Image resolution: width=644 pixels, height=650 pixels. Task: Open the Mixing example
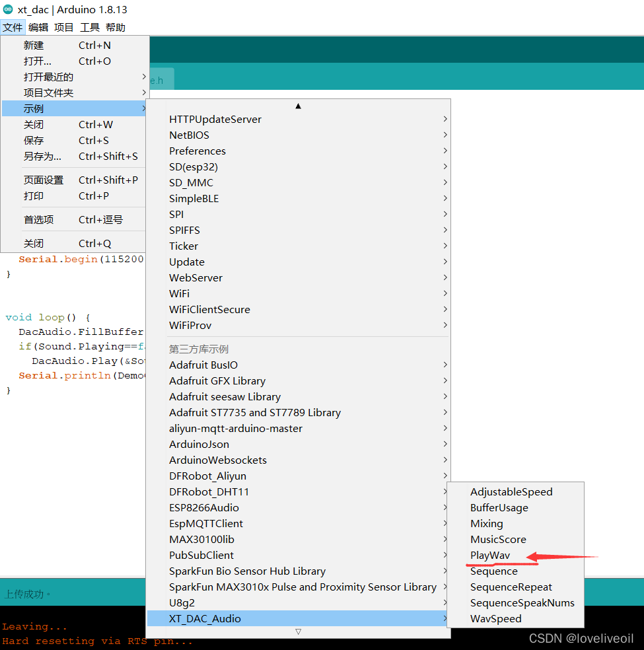click(516, 524)
